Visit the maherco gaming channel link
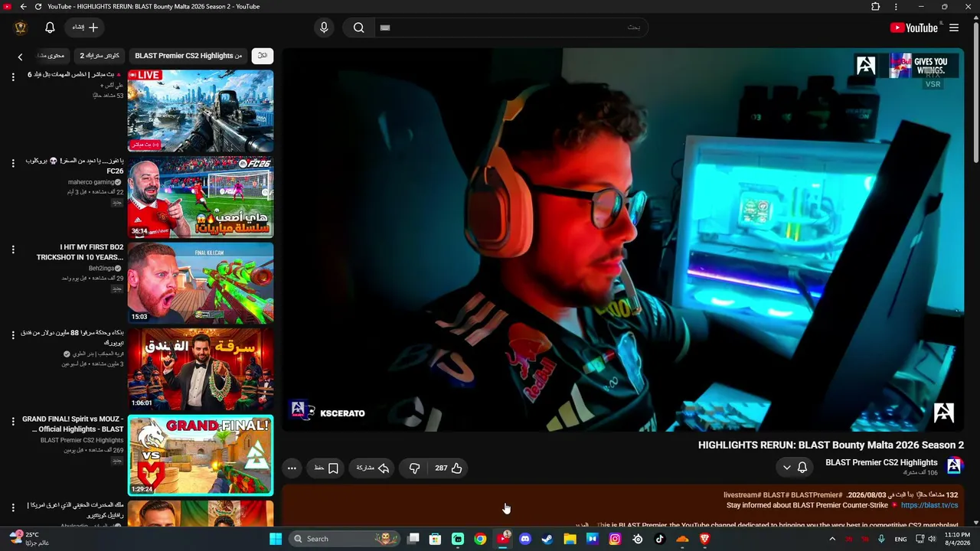Screen dimensions: 980x551 [x=91, y=182]
